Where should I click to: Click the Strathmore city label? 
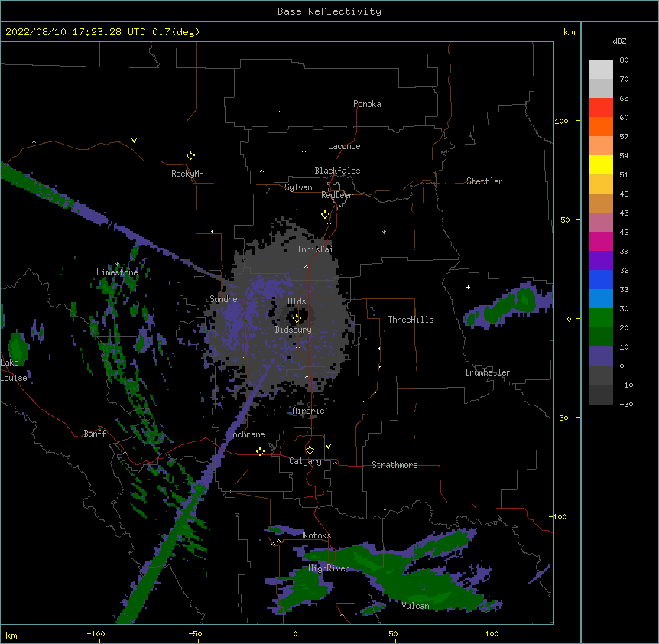coord(394,465)
